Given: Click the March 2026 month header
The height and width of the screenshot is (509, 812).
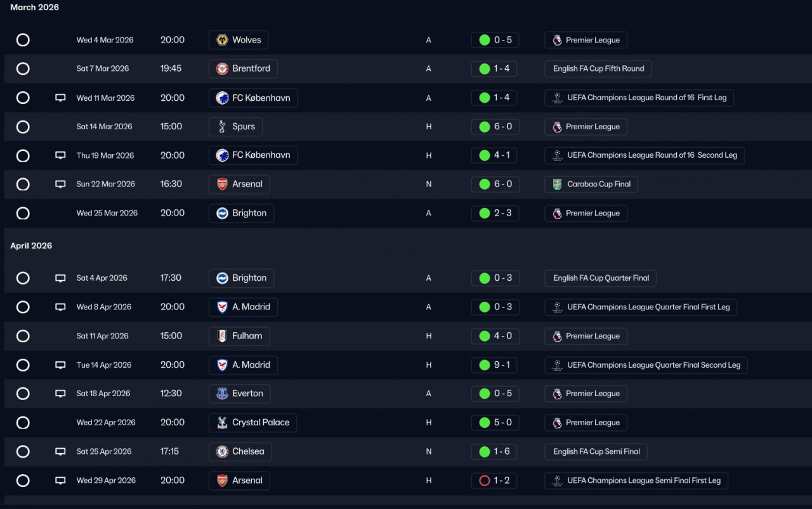Looking at the screenshot, I should click(34, 8).
